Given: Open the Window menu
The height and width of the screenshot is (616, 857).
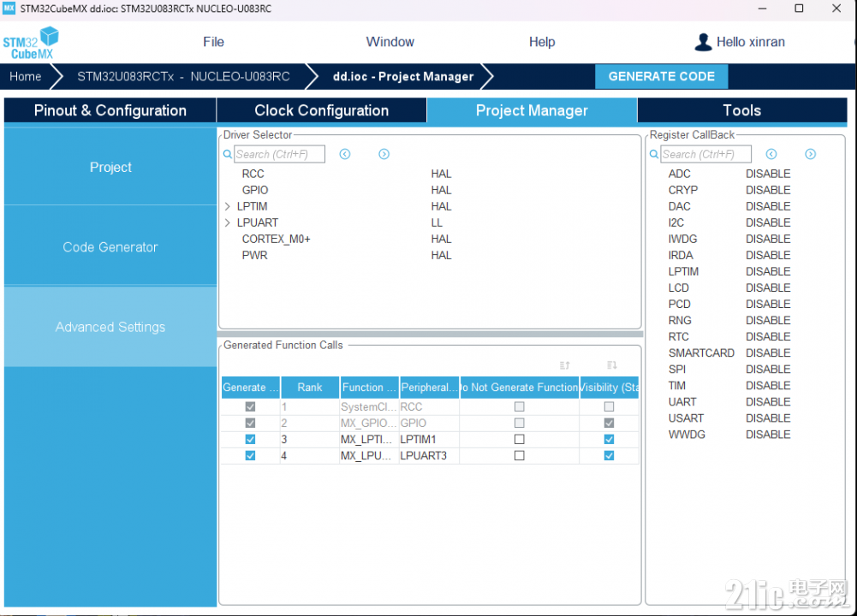Looking at the screenshot, I should tap(390, 42).
